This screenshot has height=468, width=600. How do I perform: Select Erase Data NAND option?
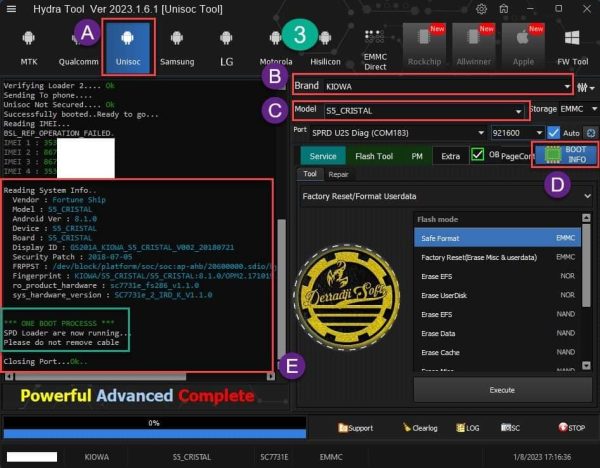click(497, 333)
